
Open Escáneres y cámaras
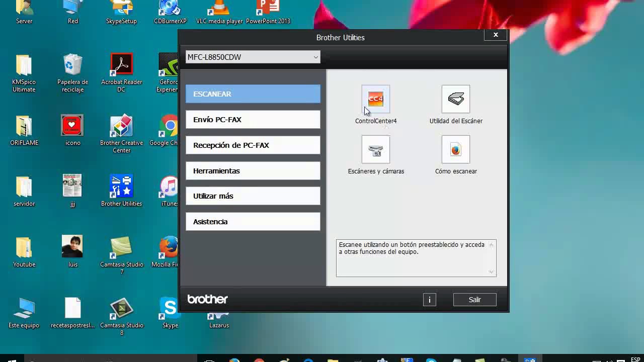(x=376, y=149)
